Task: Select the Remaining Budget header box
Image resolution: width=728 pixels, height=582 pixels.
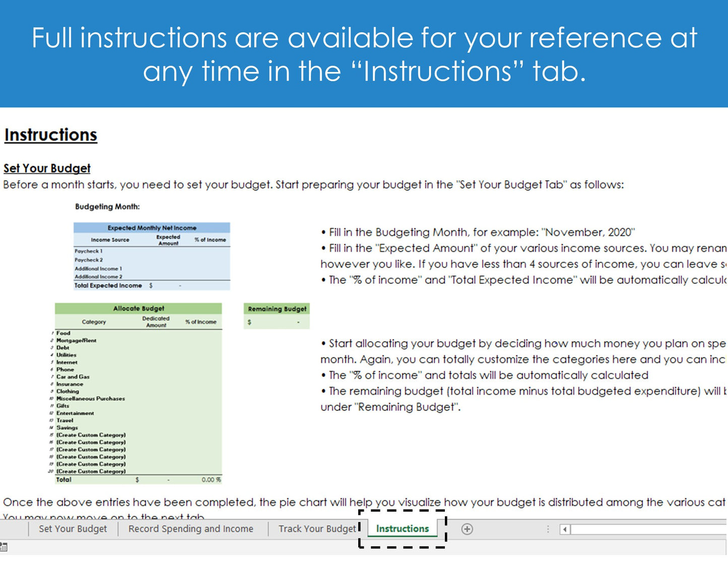Action: (x=277, y=309)
